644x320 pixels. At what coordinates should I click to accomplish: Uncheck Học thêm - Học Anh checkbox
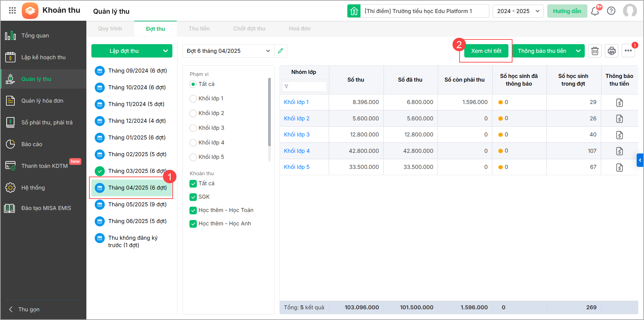point(193,224)
